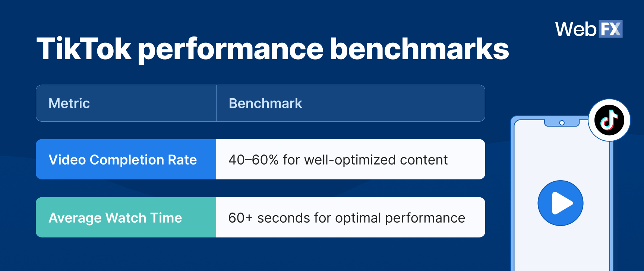644x271 pixels.
Task: Click the 40–60% figure
Action: tap(253, 160)
